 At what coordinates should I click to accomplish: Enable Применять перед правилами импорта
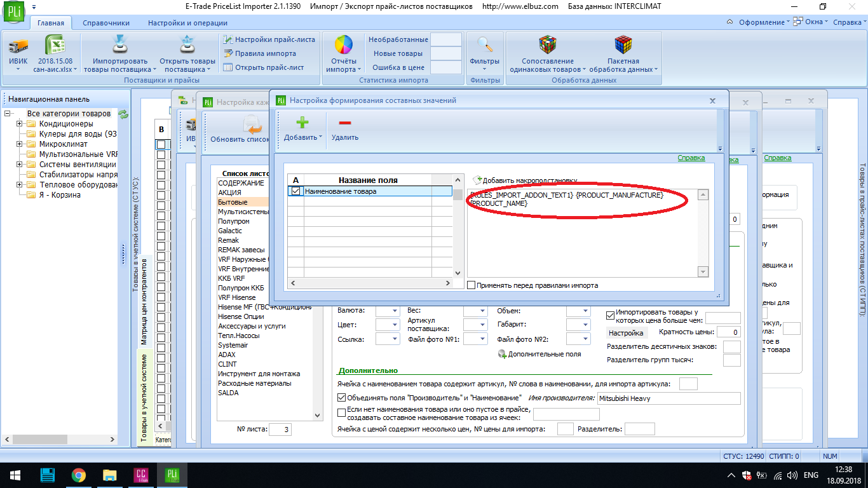pyautogui.click(x=471, y=285)
